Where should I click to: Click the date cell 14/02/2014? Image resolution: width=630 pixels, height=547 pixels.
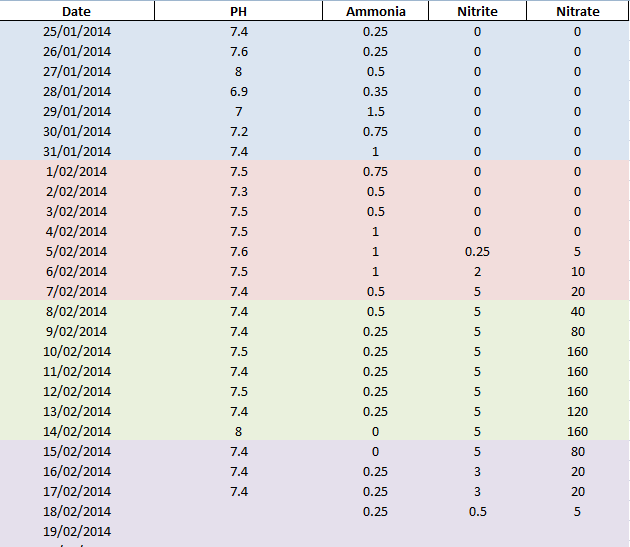click(x=77, y=431)
